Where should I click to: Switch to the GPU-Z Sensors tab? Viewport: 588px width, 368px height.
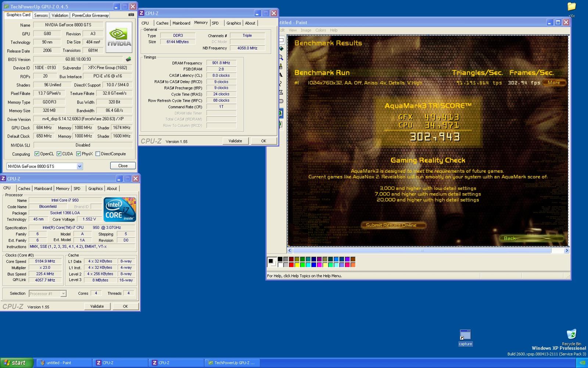[x=41, y=15]
